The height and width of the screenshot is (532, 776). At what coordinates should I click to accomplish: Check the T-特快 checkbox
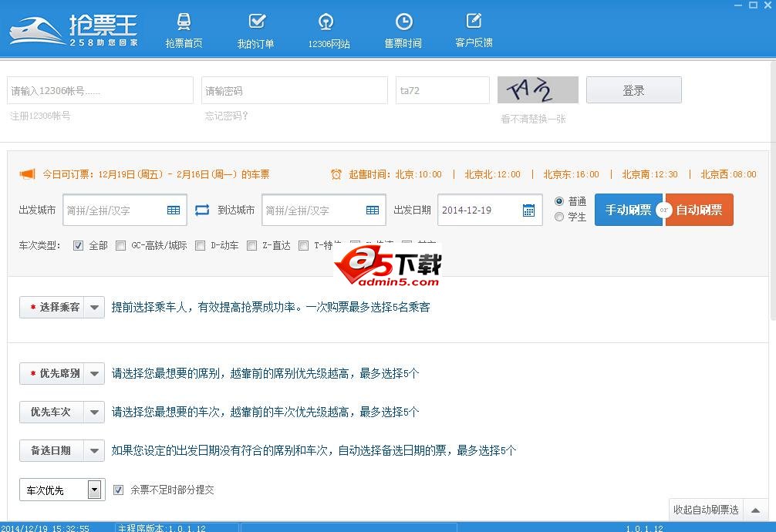click(x=304, y=245)
